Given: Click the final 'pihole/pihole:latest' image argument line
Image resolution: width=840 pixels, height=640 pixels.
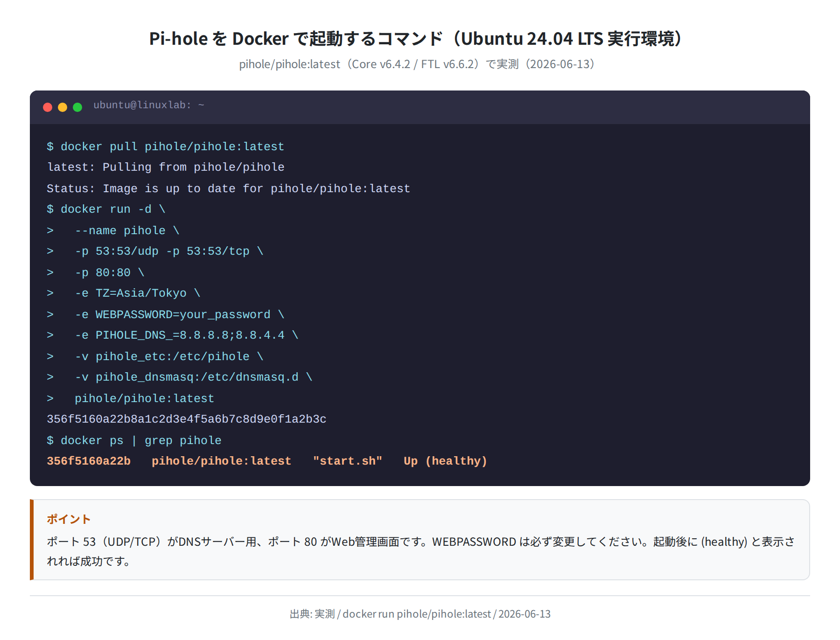Looking at the screenshot, I should [x=131, y=398].
